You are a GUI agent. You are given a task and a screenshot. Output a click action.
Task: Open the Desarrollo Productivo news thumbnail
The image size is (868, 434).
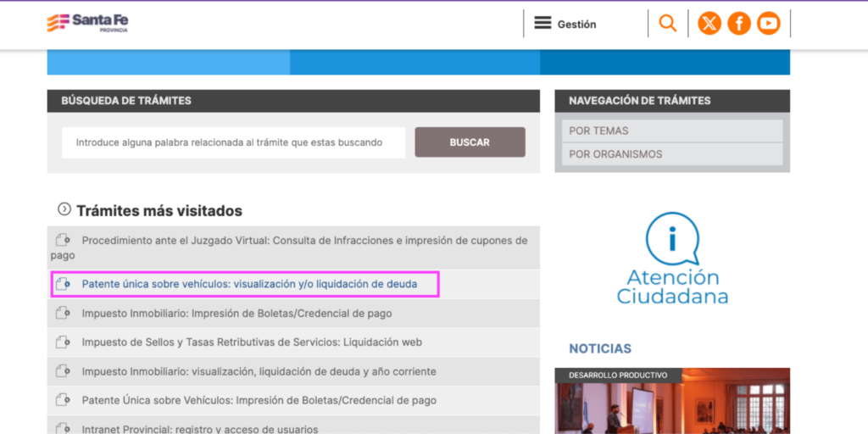(672, 401)
